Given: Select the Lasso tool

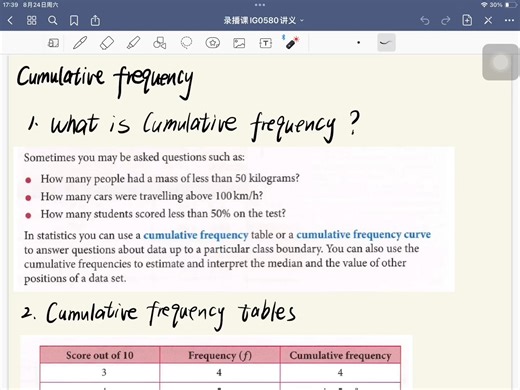Looking at the screenshot, I should [x=186, y=43].
